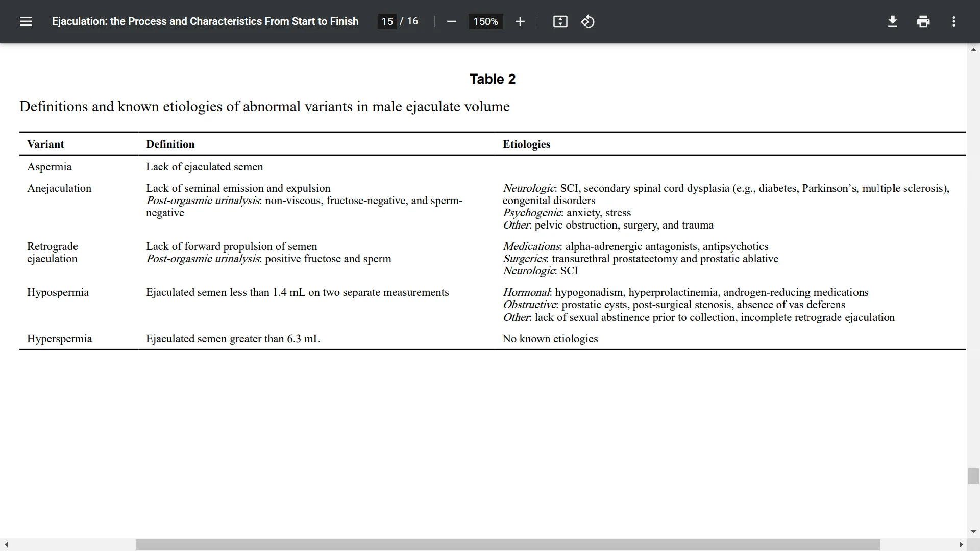Viewport: 980px width, 551px height.
Task: Select the 150% zoom level field
Action: [x=485, y=21]
